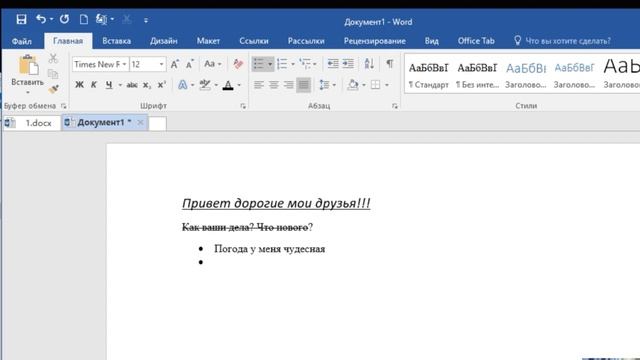Expand the Буфер обмена dialog launcher
The image size is (640, 360).
point(64,106)
